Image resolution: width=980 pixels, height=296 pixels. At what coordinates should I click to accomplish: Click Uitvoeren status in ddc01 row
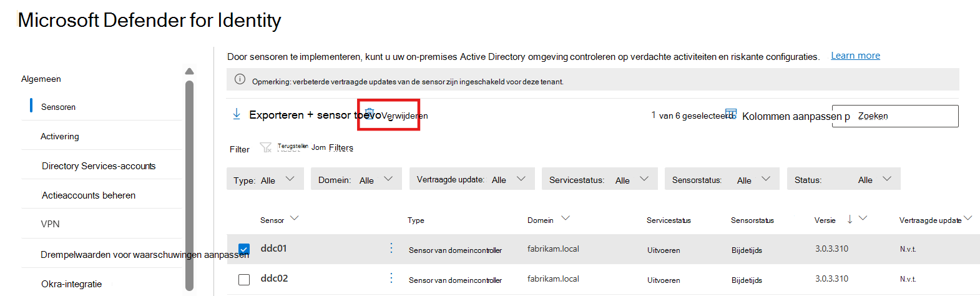coord(664,250)
